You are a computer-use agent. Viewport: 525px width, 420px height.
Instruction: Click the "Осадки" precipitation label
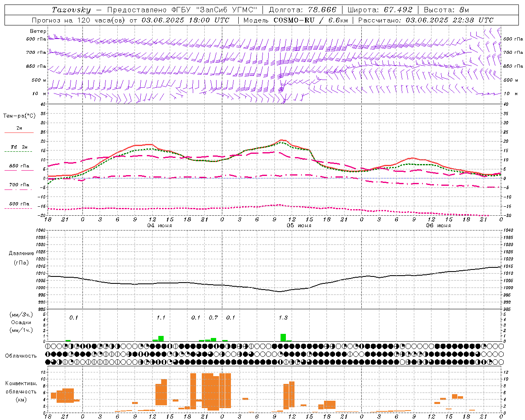click(x=21, y=322)
